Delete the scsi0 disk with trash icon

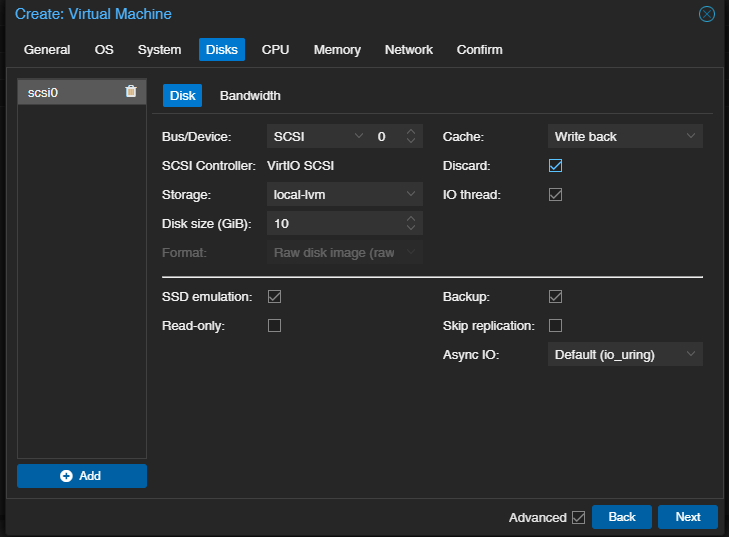click(131, 92)
